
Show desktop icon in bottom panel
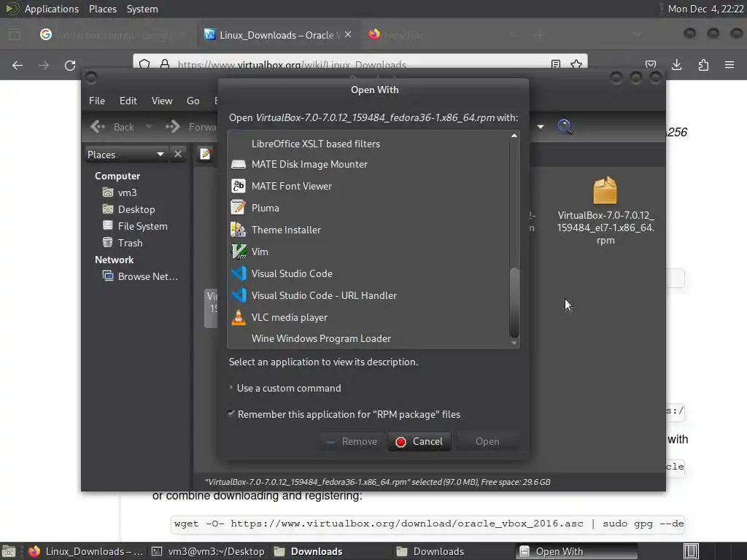(9, 551)
